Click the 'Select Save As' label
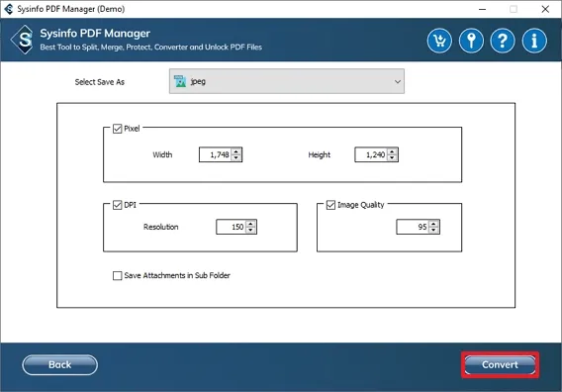Screen dimensions: 562x392 tap(100, 82)
